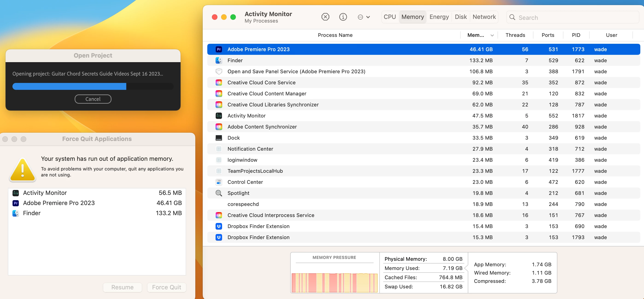Viewport: 644px width, 299px height.
Task: Click the Creative Cloud Core Service icon
Action: click(219, 82)
